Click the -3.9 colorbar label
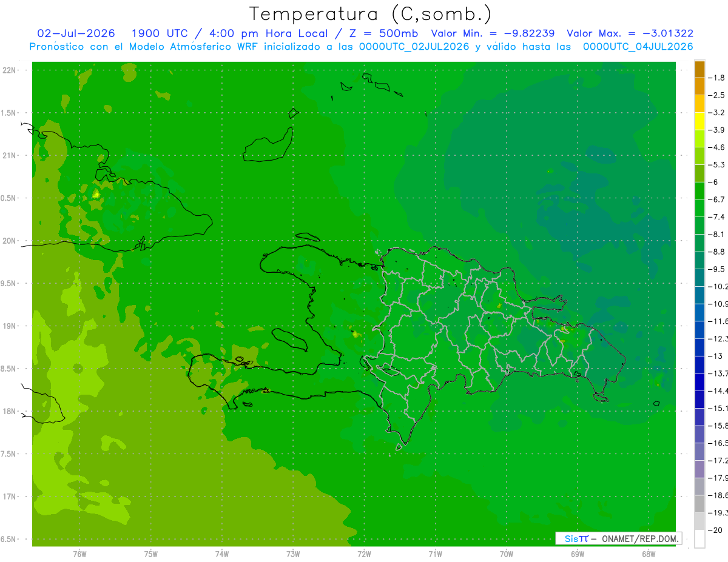This screenshot has height=562, width=728. click(x=717, y=130)
